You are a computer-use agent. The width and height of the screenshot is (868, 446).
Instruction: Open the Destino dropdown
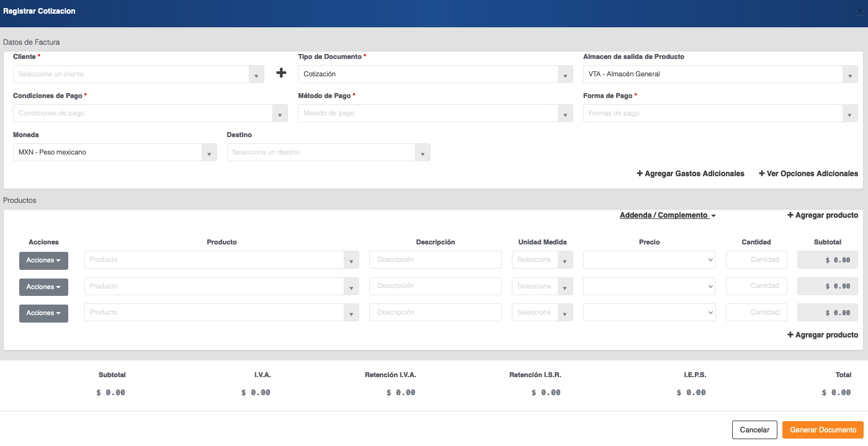[x=328, y=153]
